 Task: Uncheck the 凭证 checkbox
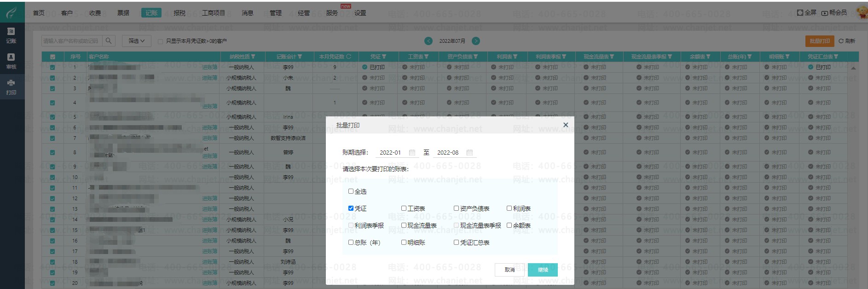(351, 208)
